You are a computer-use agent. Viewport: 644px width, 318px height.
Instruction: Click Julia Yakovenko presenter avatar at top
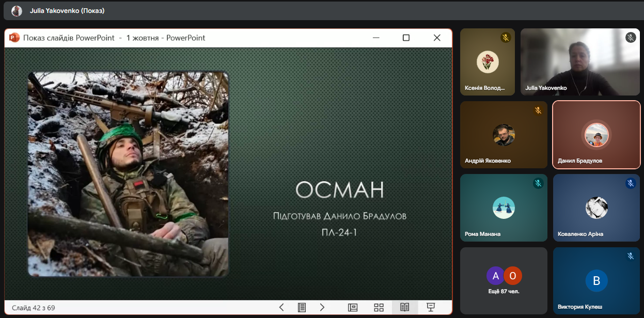[x=17, y=11]
